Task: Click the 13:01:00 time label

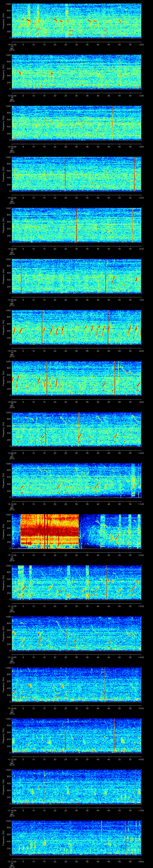Action: click(12, 44)
